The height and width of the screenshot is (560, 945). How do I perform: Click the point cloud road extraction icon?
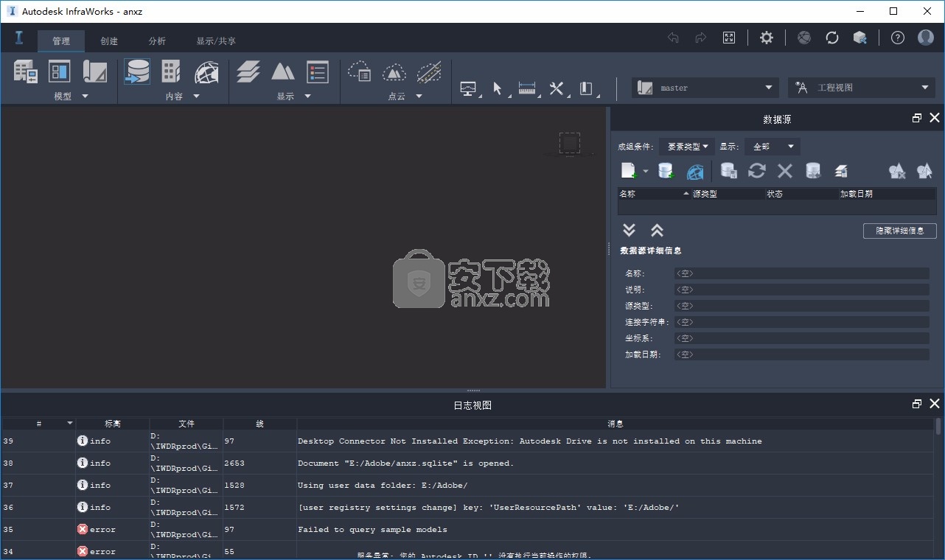(429, 71)
